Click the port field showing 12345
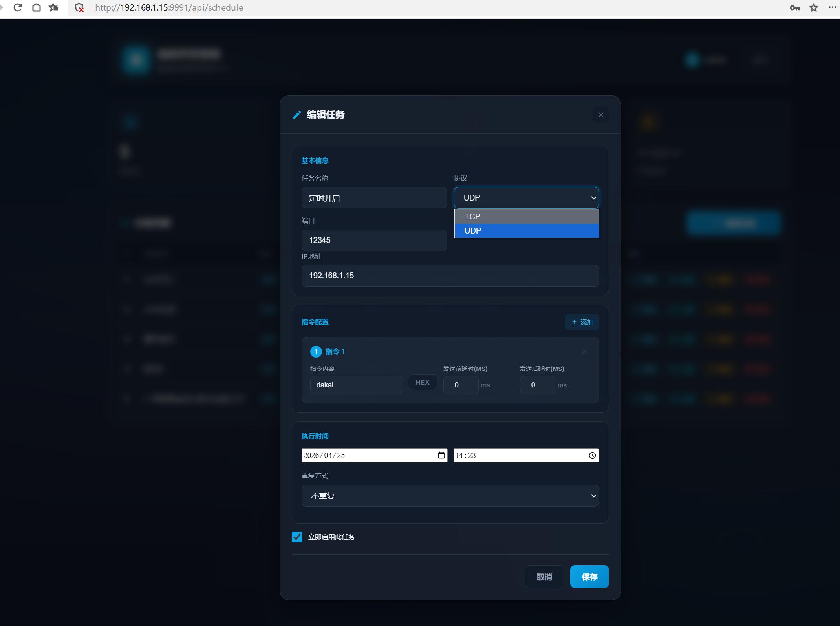840x626 pixels. [374, 240]
